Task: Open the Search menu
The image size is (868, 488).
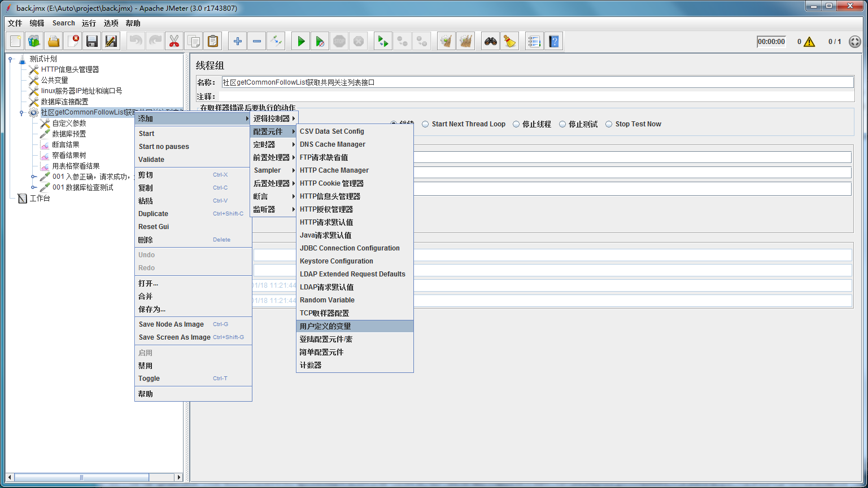Action: [64, 23]
